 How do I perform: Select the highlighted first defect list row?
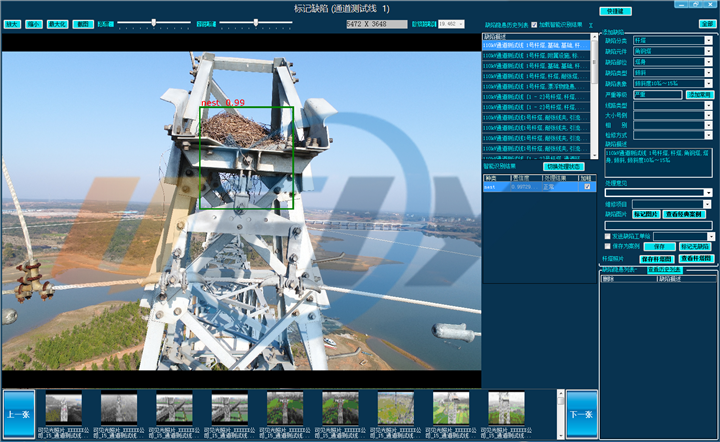[x=536, y=45]
